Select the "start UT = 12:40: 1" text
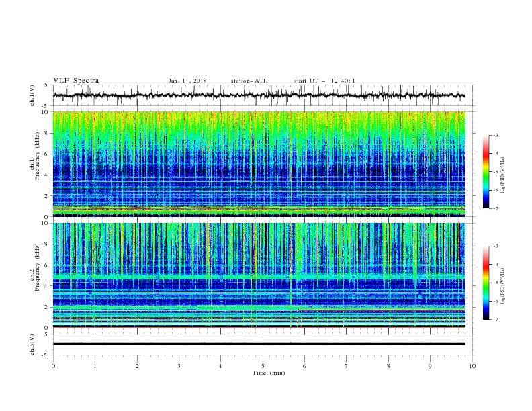532x411 pixels. click(x=324, y=81)
